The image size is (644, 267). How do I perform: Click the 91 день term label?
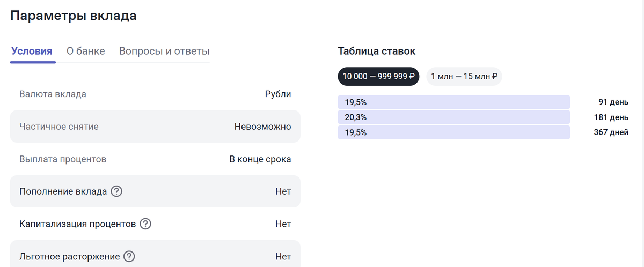pyautogui.click(x=613, y=102)
